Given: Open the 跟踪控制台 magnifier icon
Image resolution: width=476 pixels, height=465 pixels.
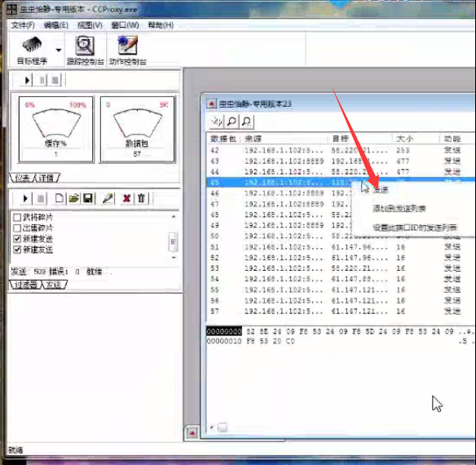Looking at the screenshot, I should [x=85, y=46].
